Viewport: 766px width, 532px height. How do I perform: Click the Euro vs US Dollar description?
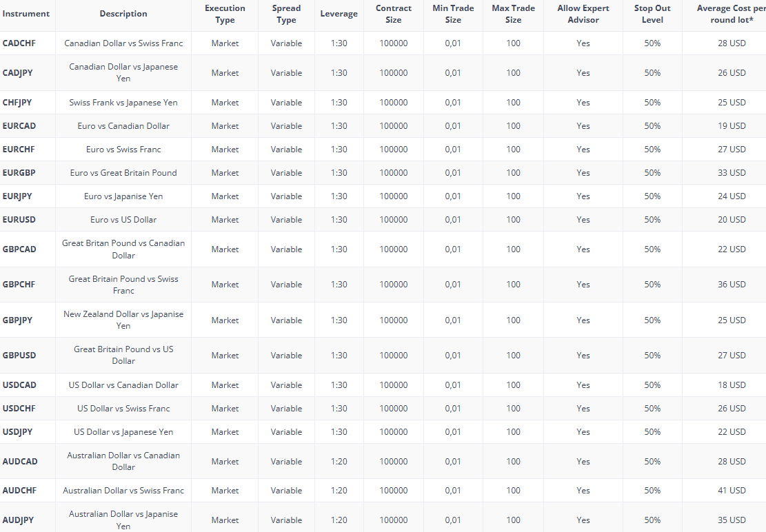[123, 219]
